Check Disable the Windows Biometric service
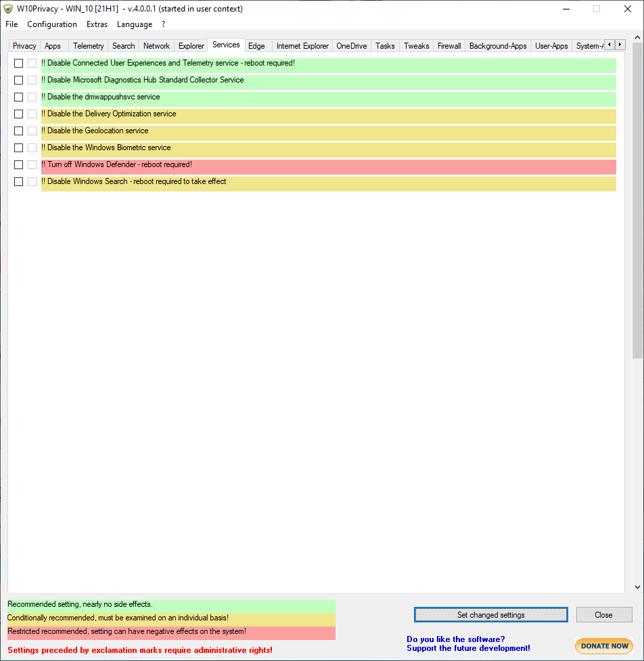644x661 pixels. [x=18, y=147]
